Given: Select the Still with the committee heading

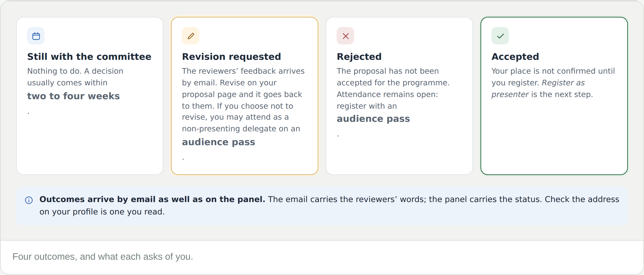Looking at the screenshot, I should point(89,57).
